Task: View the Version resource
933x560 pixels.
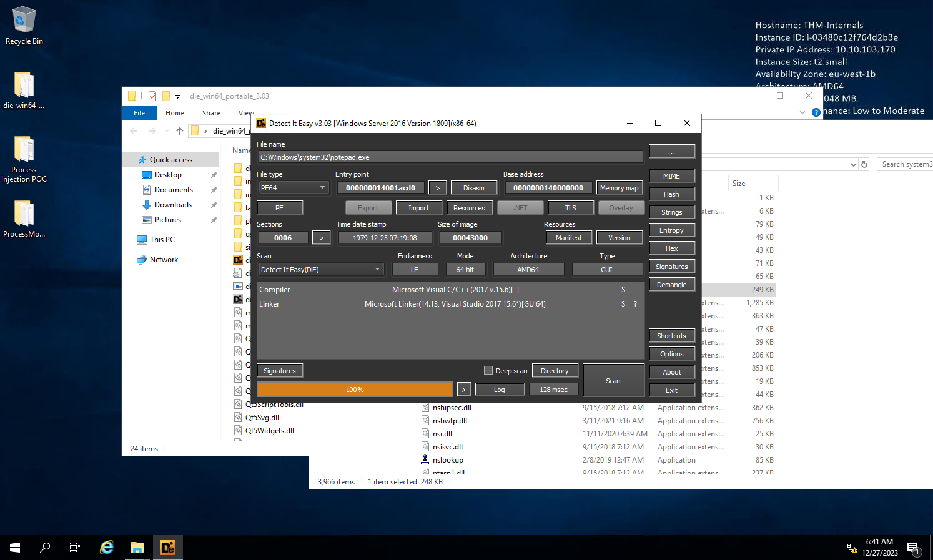Action: click(x=620, y=238)
